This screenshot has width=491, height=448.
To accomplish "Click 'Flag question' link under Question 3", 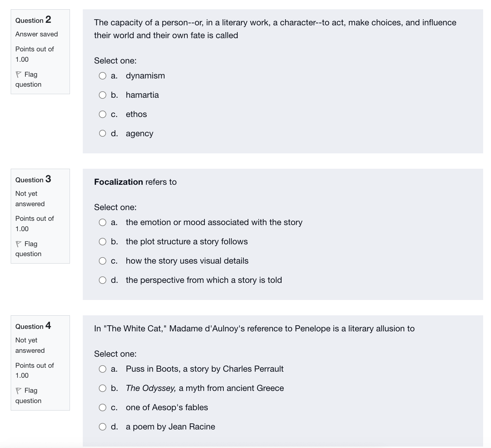I will point(28,249).
